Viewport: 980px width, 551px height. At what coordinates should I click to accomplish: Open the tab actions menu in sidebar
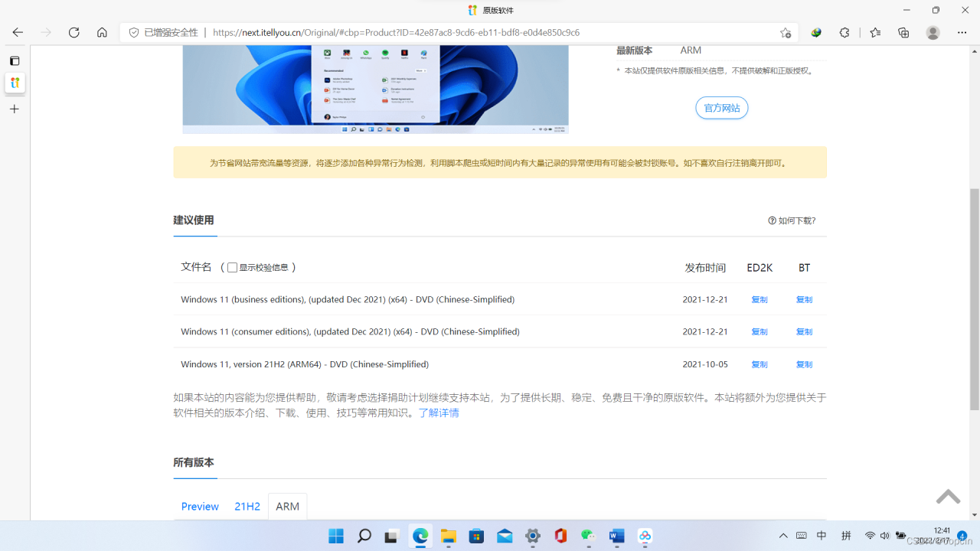pos(15,60)
